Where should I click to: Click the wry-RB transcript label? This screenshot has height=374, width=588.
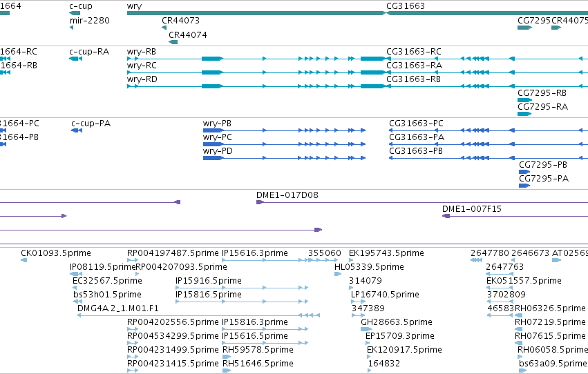142,52
